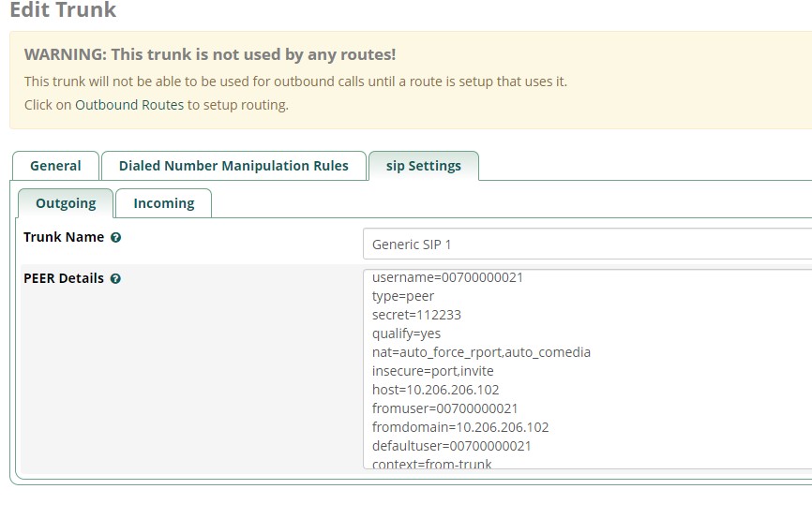
Task: Click the Edit Trunk heading
Action: point(63,9)
